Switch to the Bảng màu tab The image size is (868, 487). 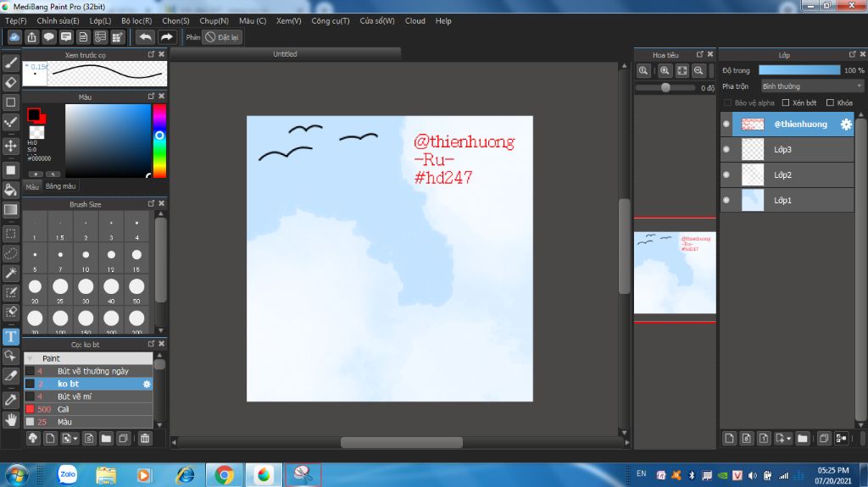(x=60, y=186)
